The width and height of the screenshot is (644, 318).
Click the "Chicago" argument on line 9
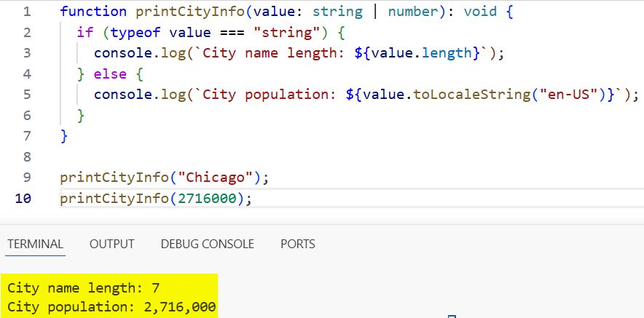click(x=215, y=178)
